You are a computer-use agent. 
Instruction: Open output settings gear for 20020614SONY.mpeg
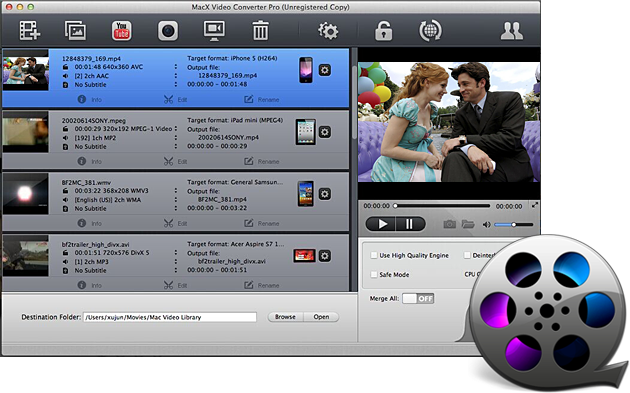pyautogui.click(x=325, y=132)
